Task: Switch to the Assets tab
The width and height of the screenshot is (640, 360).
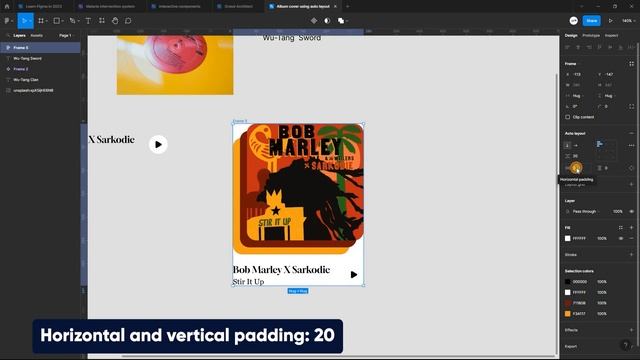Action: (x=36, y=36)
